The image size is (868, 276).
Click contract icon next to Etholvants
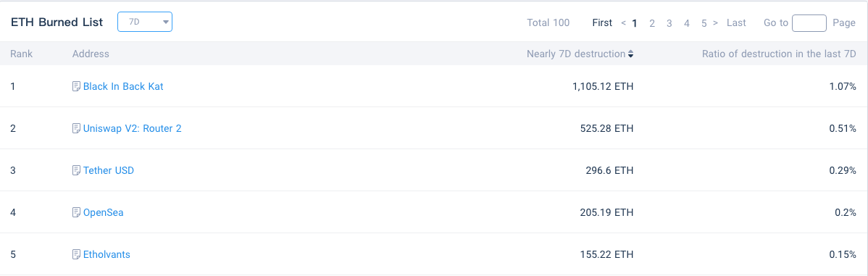[76, 254]
